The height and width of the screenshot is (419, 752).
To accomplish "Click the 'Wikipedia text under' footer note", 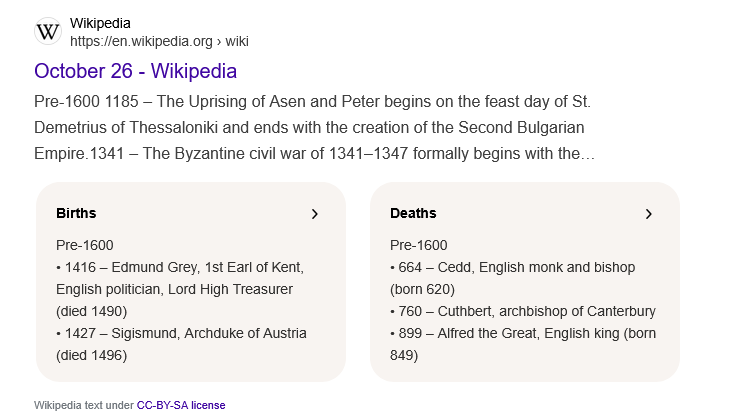I will [x=84, y=405].
